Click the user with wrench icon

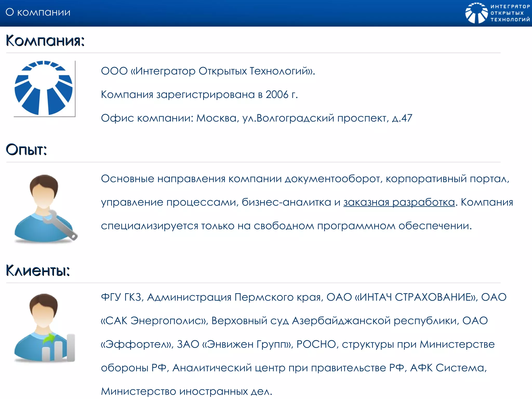pos(46,209)
